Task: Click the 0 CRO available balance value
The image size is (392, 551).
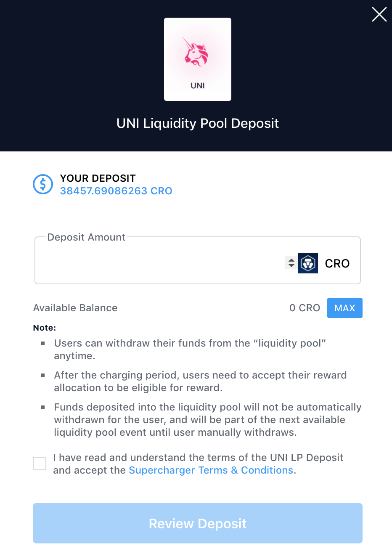Action: pyautogui.click(x=305, y=308)
